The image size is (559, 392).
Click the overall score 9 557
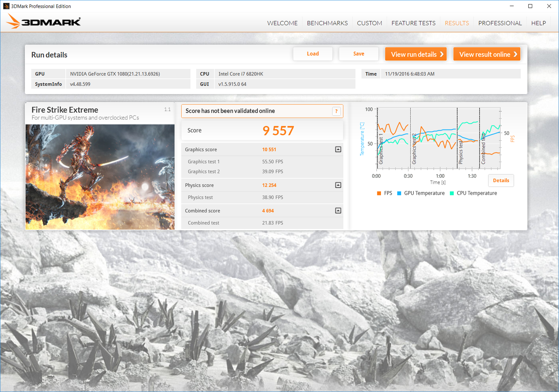pos(278,131)
